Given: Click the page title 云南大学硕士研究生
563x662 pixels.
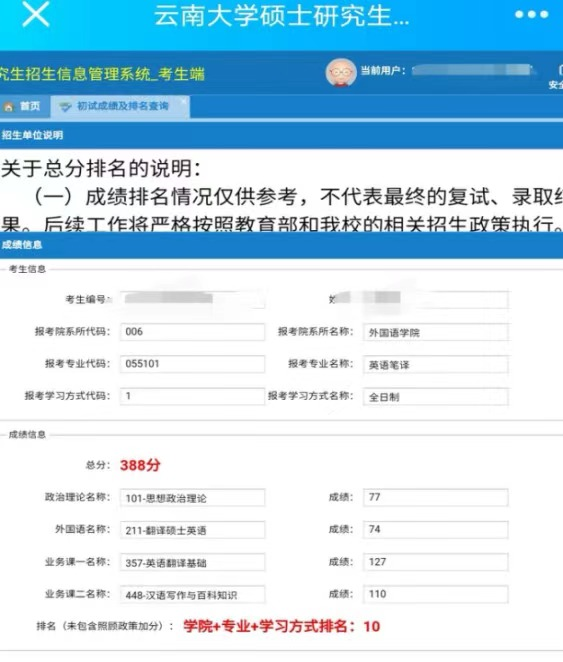Looking at the screenshot, I should (281, 16).
